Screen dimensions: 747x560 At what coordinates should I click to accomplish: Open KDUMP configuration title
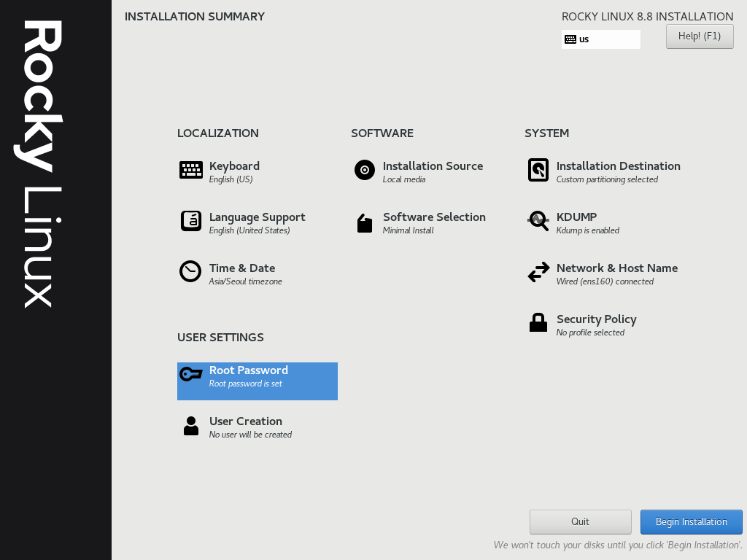(576, 217)
